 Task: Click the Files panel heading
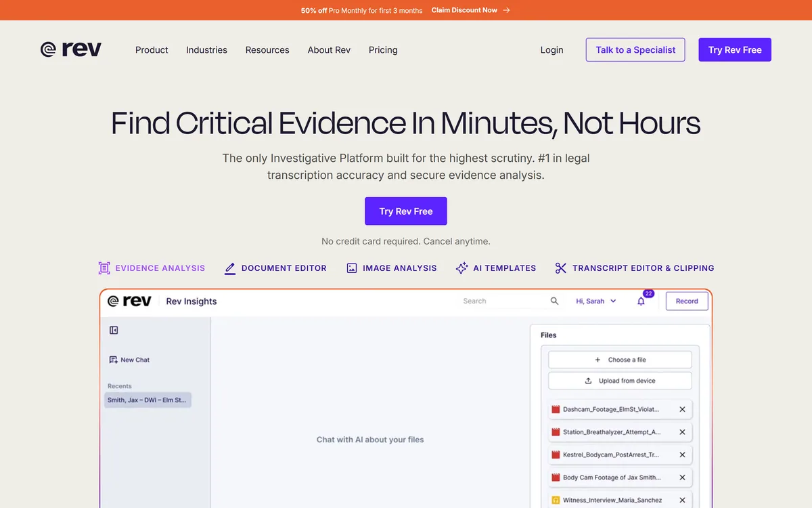549,335
